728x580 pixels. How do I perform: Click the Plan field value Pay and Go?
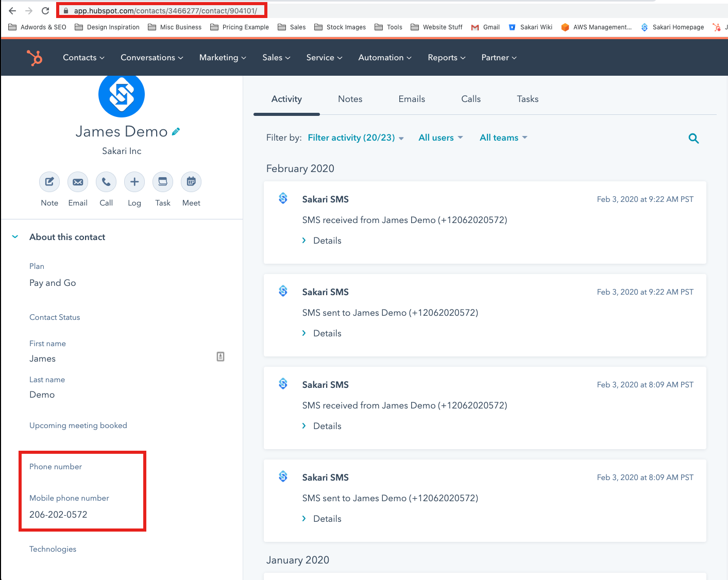(53, 283)
